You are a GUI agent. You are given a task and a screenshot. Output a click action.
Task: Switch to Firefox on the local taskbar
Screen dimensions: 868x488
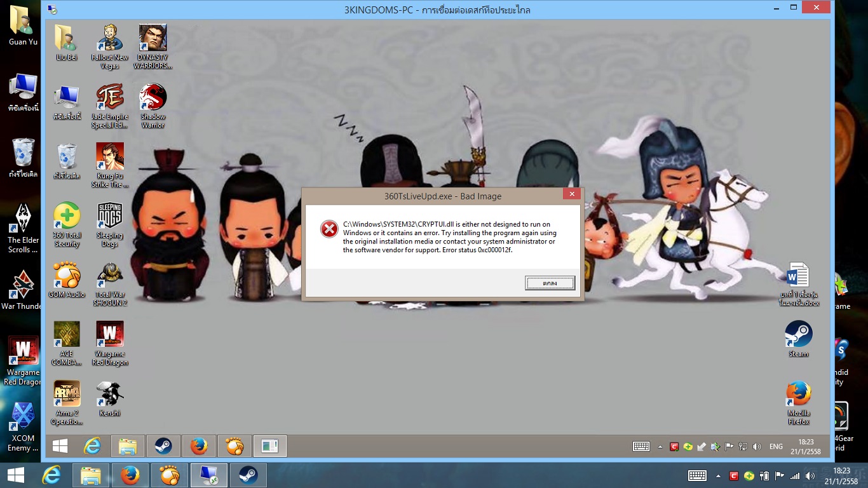[130, 475]
